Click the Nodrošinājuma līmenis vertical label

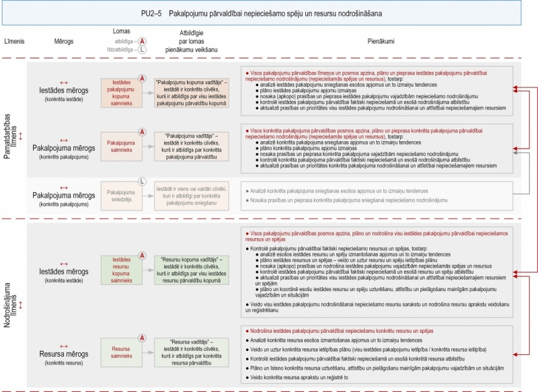click(9, 305)
